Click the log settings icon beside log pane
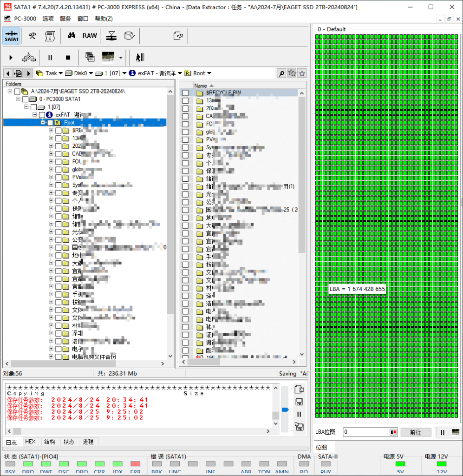The width and height of the screenshot is (463, 476). [x=299, y=390]
